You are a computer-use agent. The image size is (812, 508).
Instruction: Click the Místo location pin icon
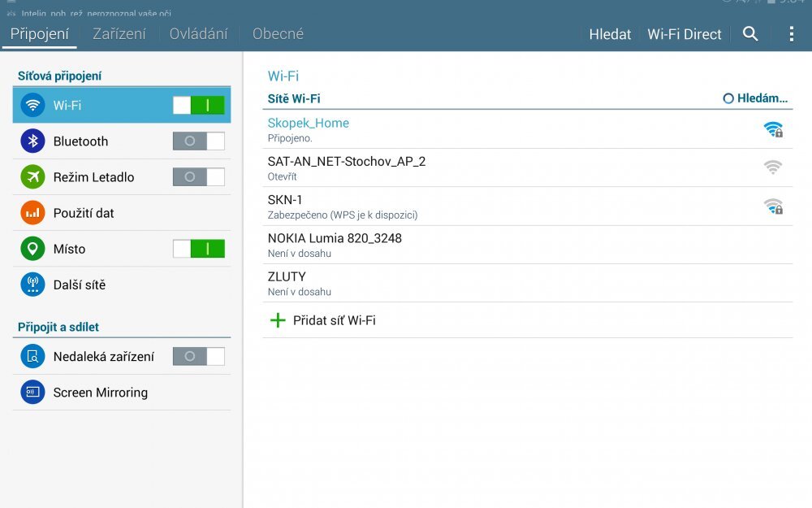point(32,248)
